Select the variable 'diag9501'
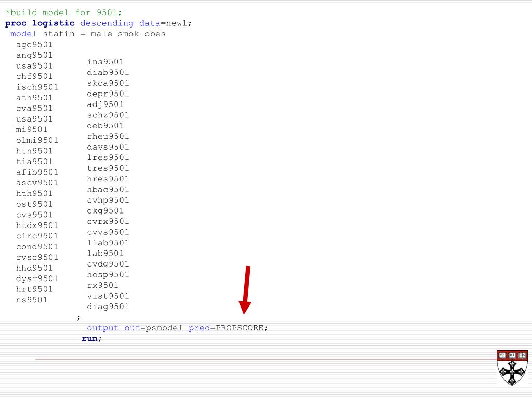This screenshot has width=532, height=399. point(108,307)
